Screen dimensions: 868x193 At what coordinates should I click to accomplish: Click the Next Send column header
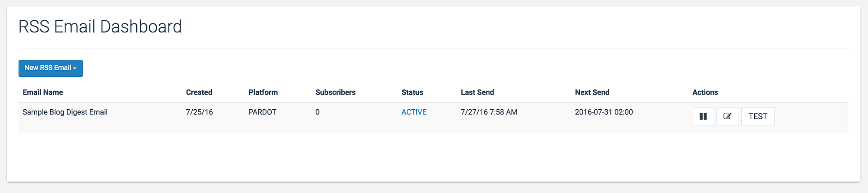point(592,92)
